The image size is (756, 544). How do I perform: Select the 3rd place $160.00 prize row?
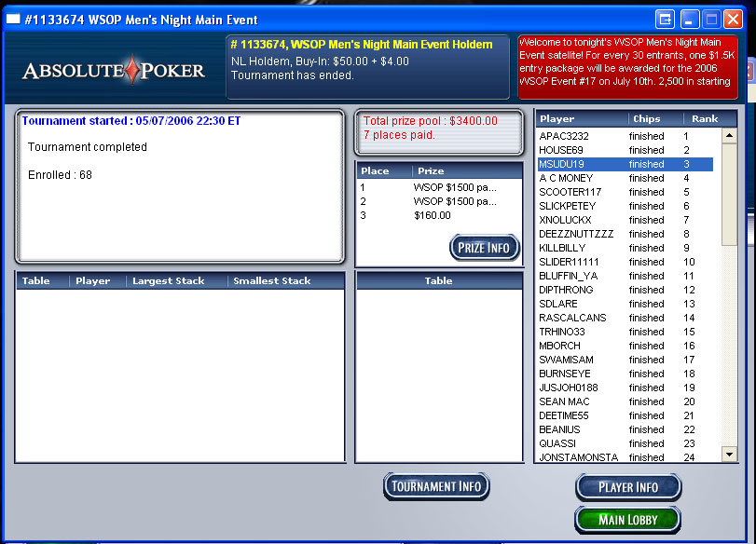click(x=439, y=215)
